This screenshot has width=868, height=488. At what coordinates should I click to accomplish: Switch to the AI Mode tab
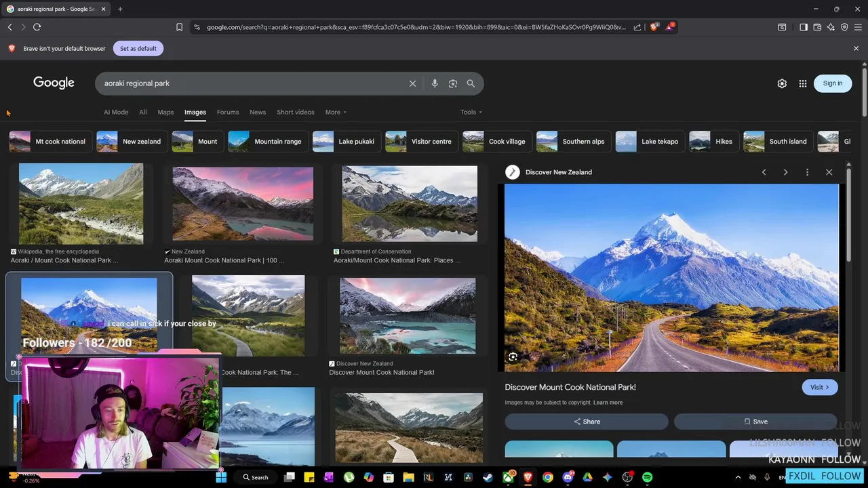click(x=116, y=112)
